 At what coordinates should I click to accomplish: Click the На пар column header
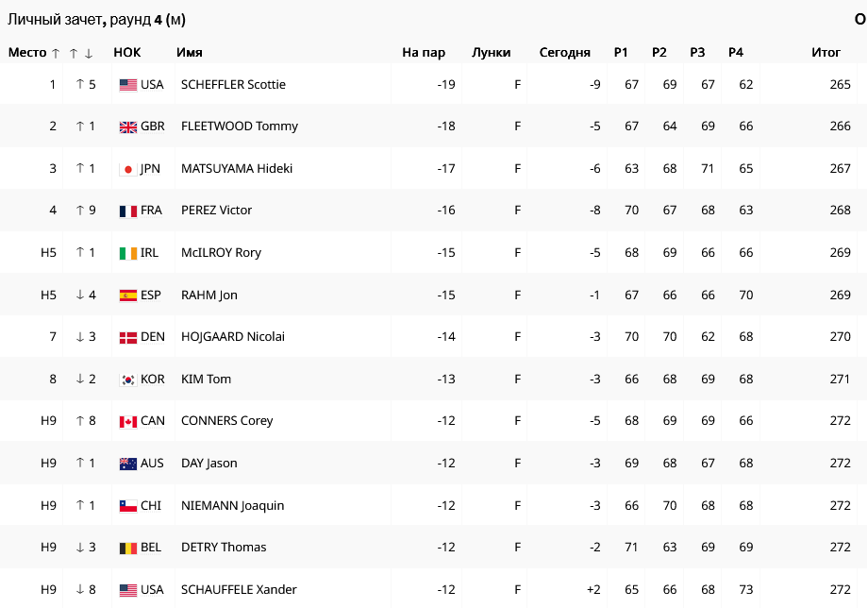click(x=423, y=53)
